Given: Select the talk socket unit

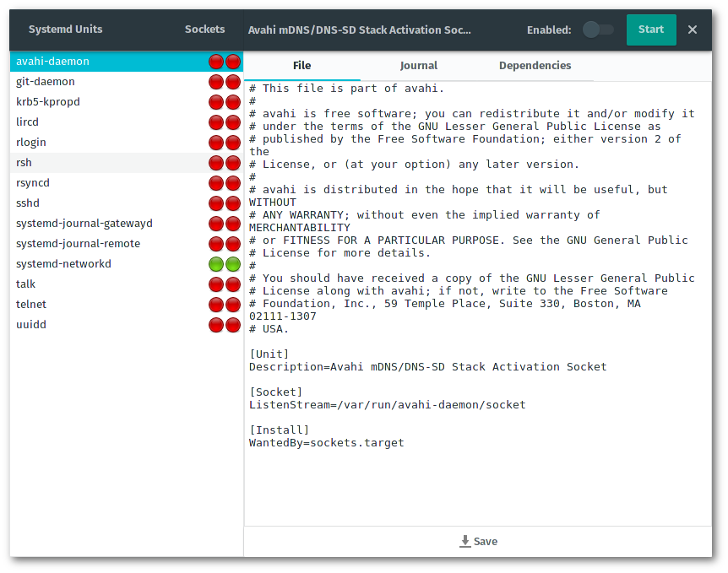Looking at the screenshot, I should 127,284.
